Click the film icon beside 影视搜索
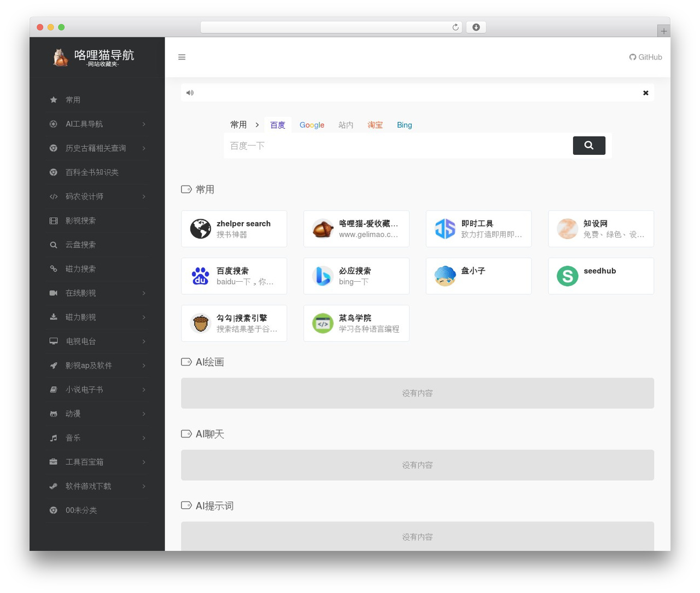 [x=54, y=221]
